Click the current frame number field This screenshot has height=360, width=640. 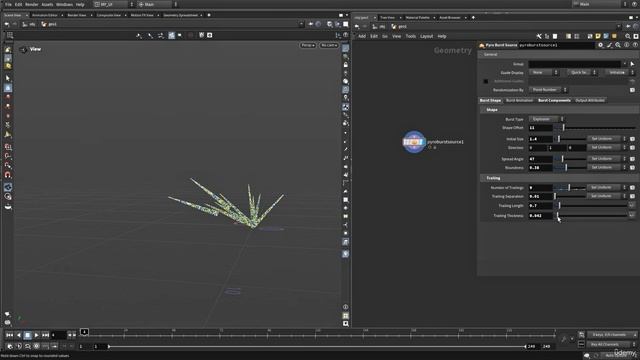coord(58,335)
